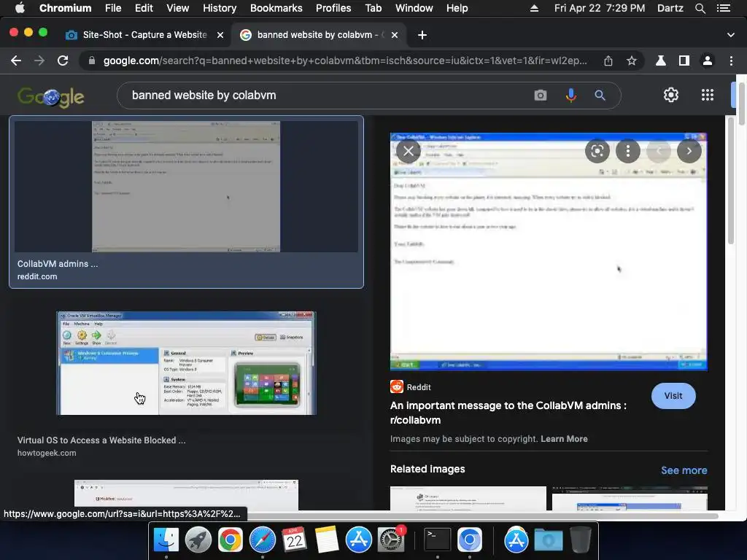Viewport: 747px width, 560px height.
Task: Open a new tab with plus button
Action: 422,35
